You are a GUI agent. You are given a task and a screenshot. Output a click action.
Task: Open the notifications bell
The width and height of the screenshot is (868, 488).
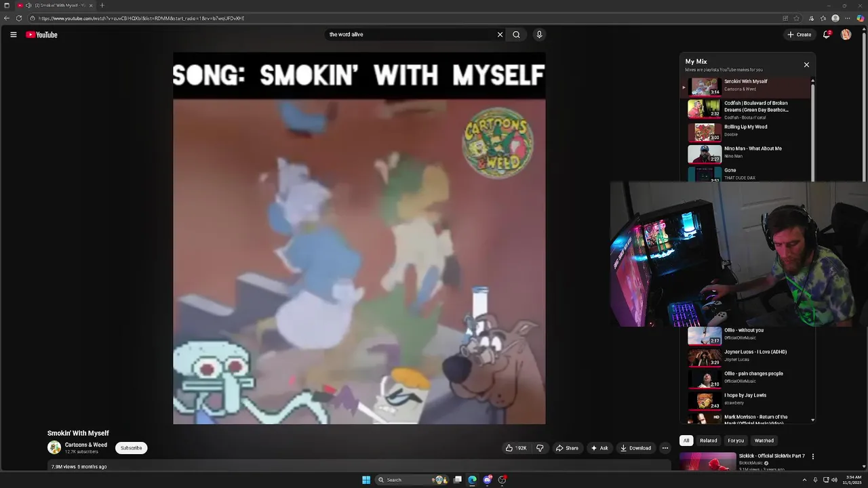[827, 35]
